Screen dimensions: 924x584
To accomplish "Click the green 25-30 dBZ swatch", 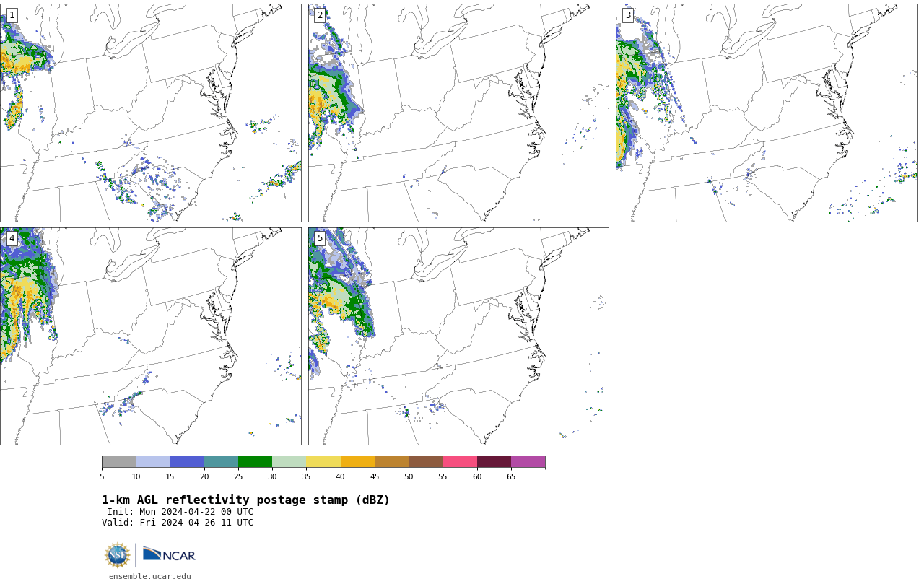I will (255, 462).
